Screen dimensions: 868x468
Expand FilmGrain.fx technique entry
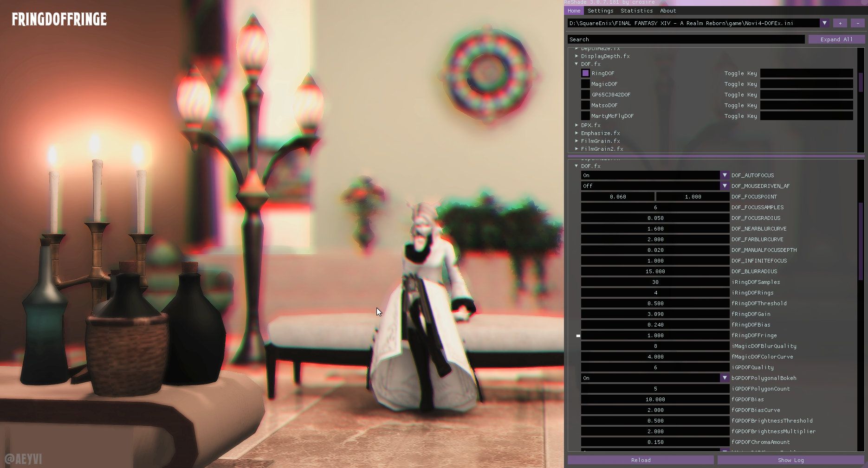tap(577, 141)
